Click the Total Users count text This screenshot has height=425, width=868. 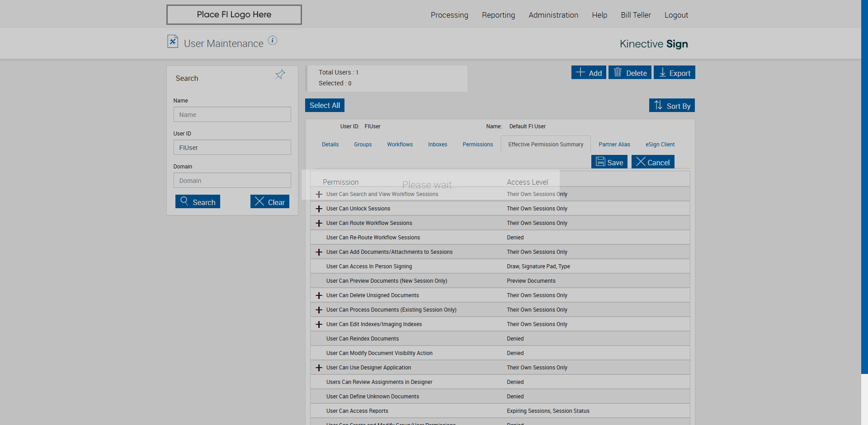tap(339, 72)
